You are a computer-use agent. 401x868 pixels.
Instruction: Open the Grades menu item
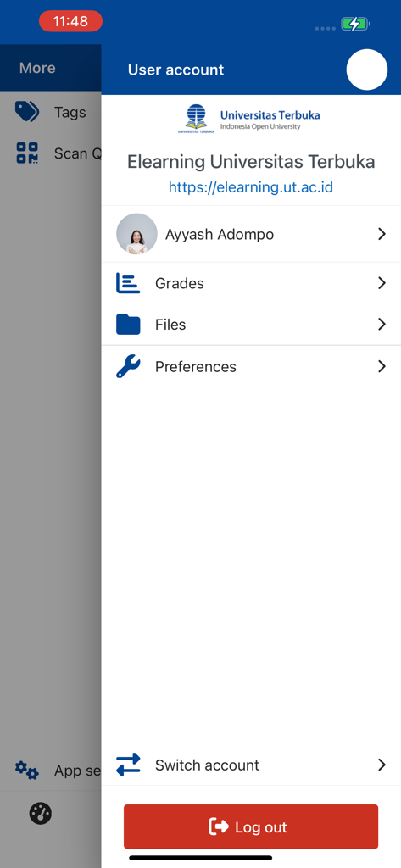(251, 283)
